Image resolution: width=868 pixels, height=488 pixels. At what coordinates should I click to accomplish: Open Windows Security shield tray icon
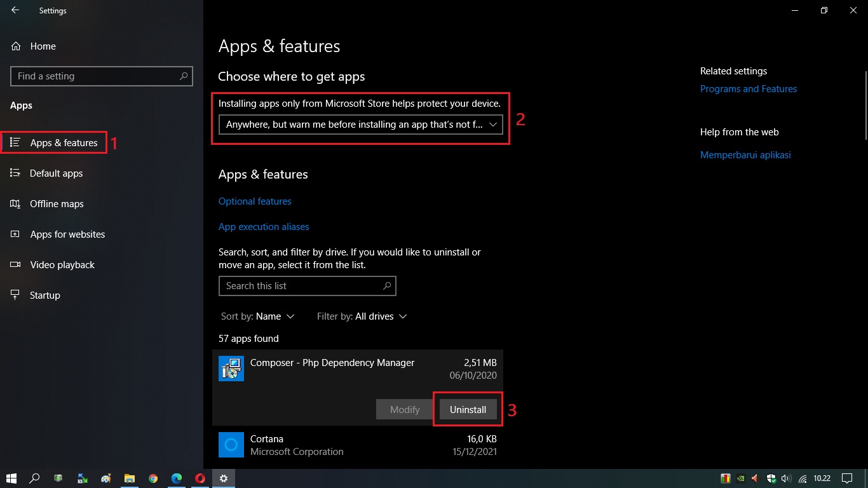pyautogui.click(x=771, y=478)
